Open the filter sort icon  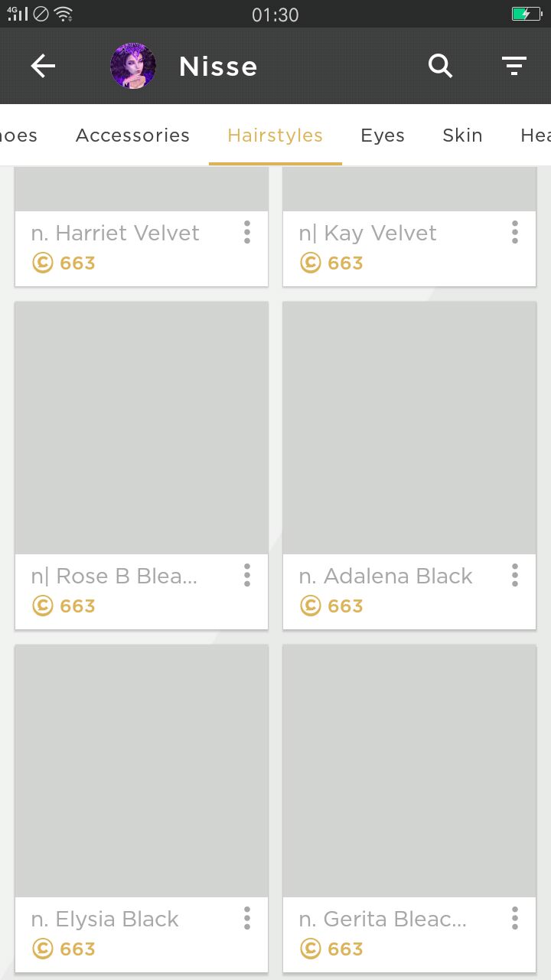click(x=514, y=67)
